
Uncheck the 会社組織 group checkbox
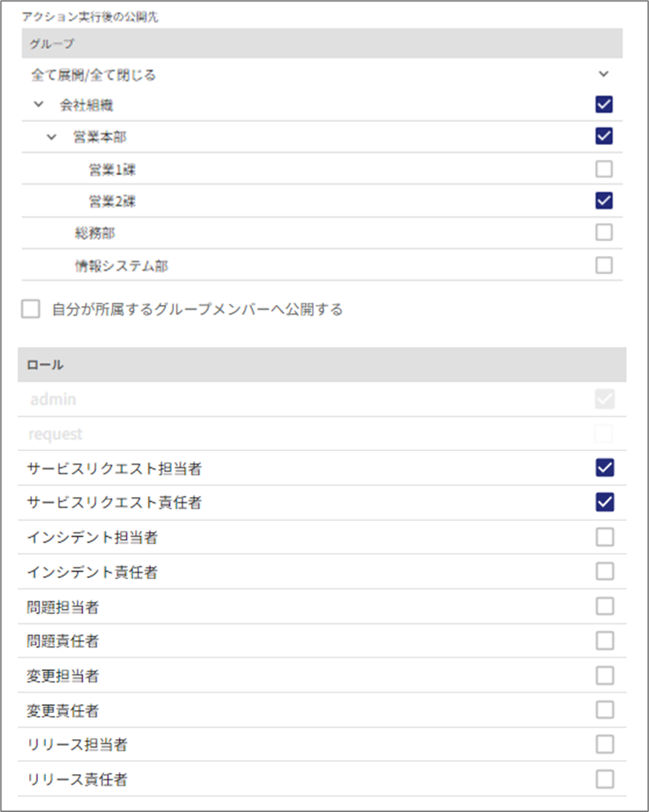pos(604,105)
